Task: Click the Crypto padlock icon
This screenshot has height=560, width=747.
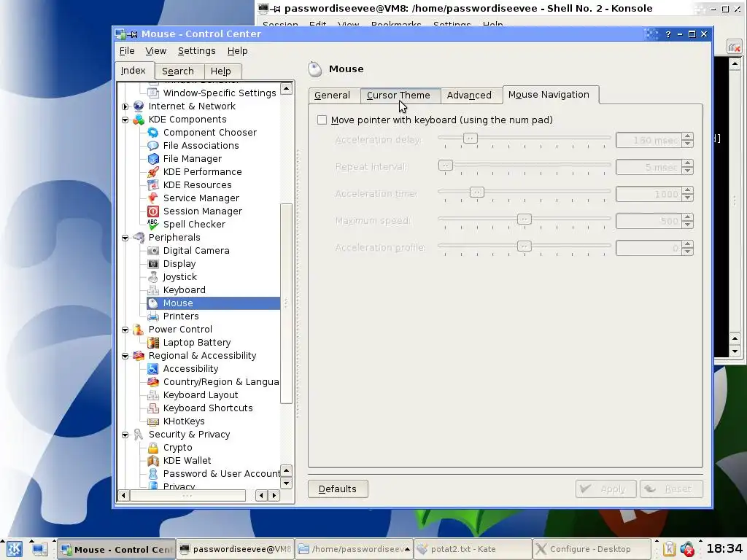Action: click(x=153, y=448)
